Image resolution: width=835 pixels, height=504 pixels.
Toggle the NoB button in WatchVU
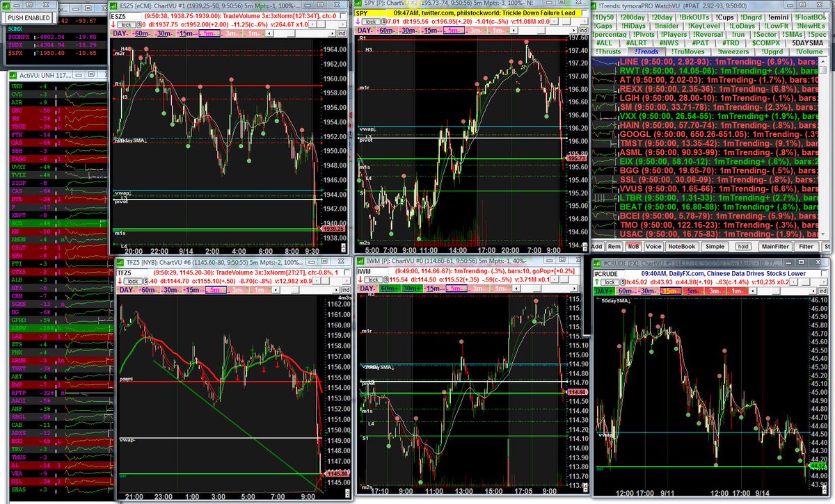(x=633, y=246)
